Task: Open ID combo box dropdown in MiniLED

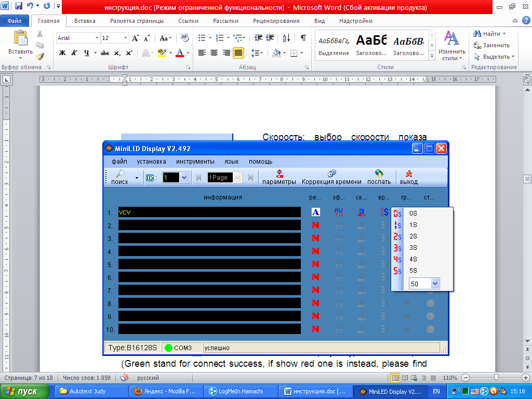Action: click(184, 178)
